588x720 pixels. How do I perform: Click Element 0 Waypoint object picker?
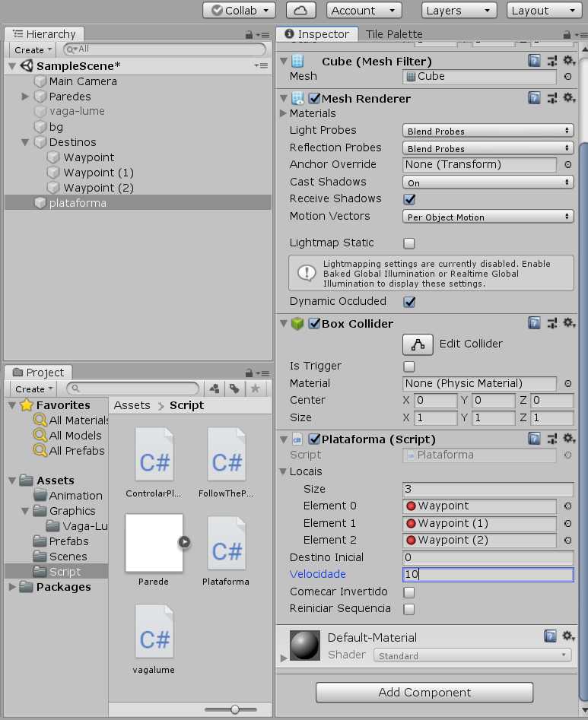pos(568,506)
